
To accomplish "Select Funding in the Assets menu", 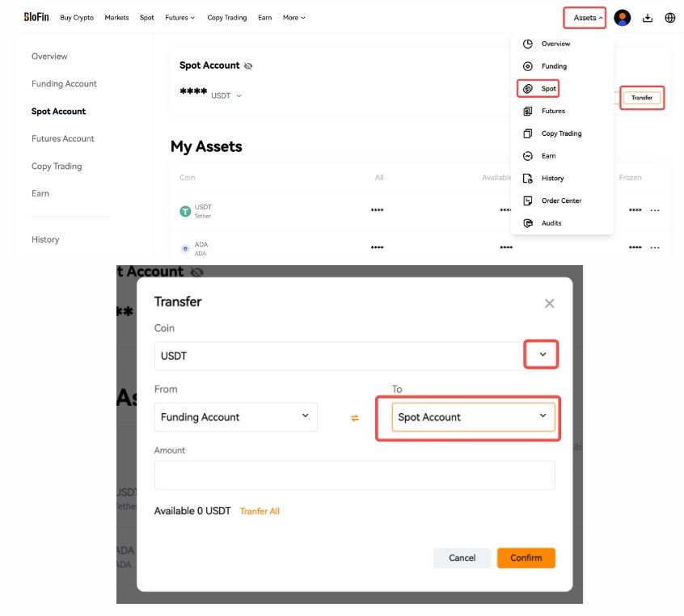I will click(554, 66).
